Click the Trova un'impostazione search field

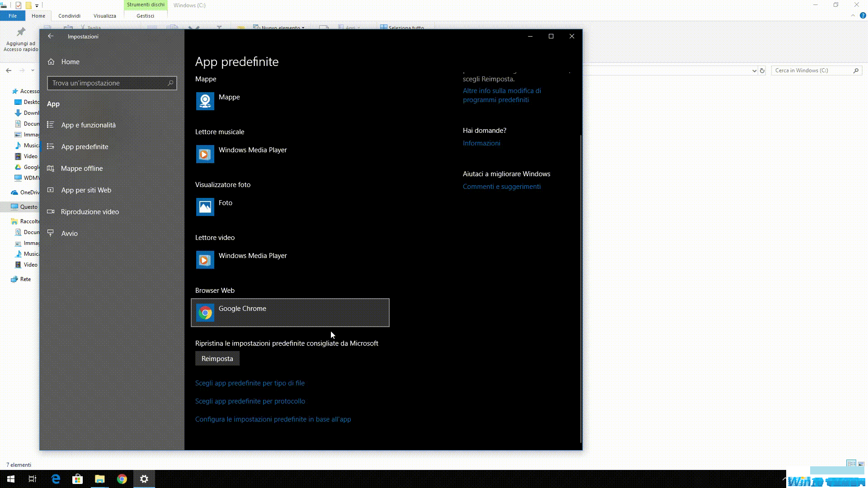[112, 83]
